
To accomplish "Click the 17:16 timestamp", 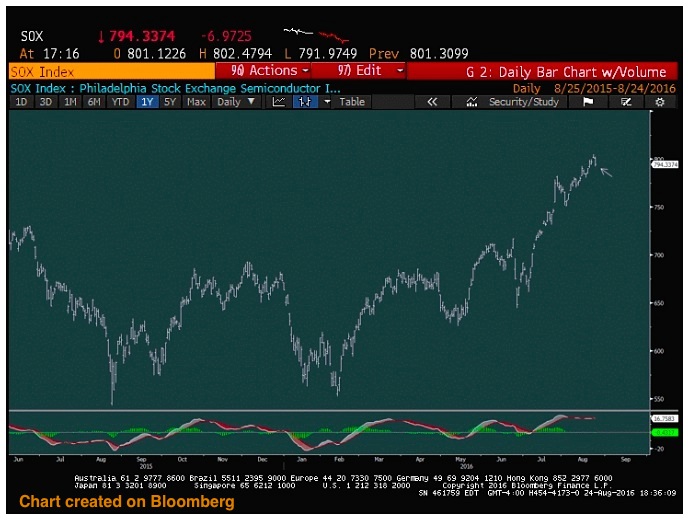I will tap(61, 54).
